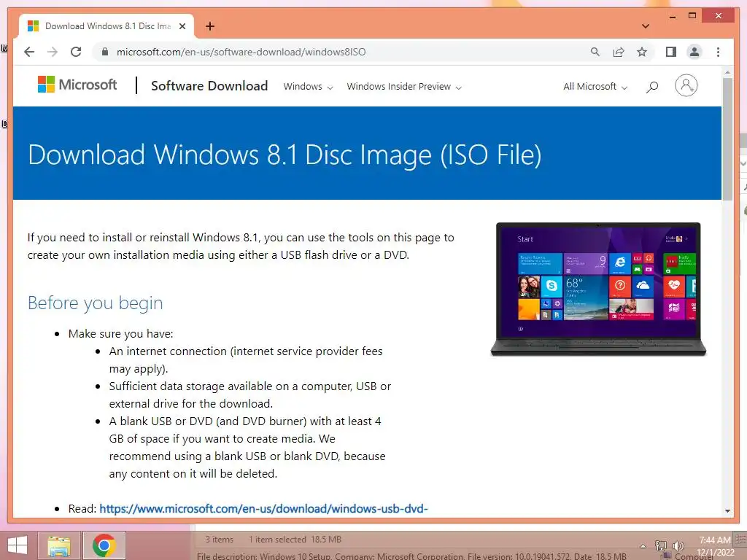Click the volume speaker tray icon
747x560 pixels.
pos(678,545)
